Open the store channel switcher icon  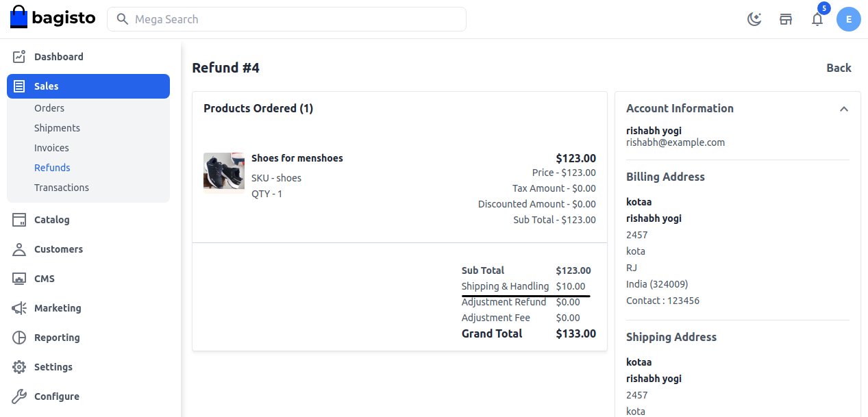point(786,19)
